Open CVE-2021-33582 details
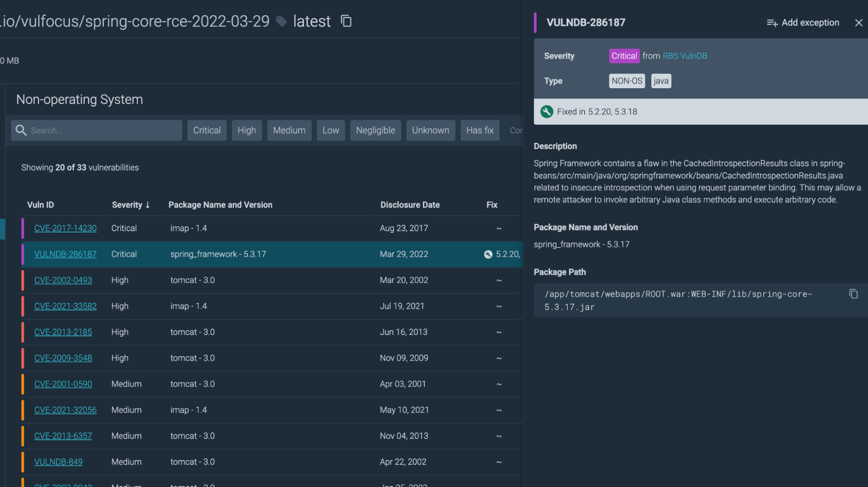The image size is (868, 487). pyautogui.click(x=65, y=306)
